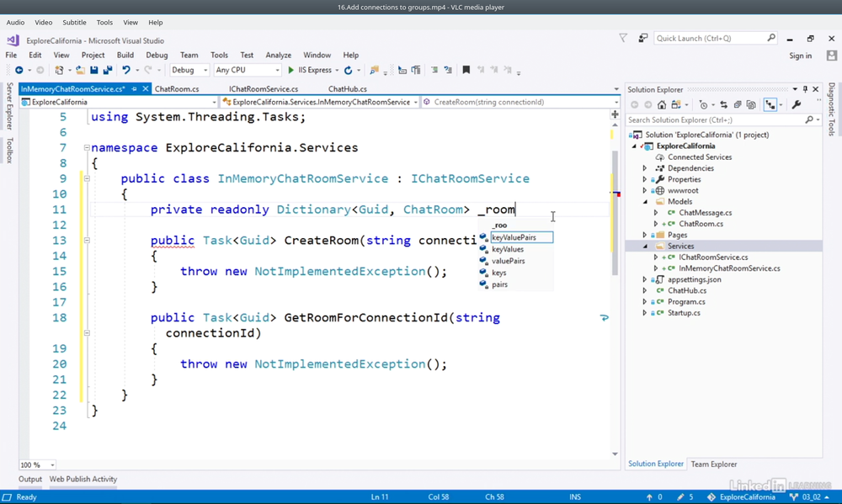
Task: Expand the Dependencies node
Action: click(645, 168)
